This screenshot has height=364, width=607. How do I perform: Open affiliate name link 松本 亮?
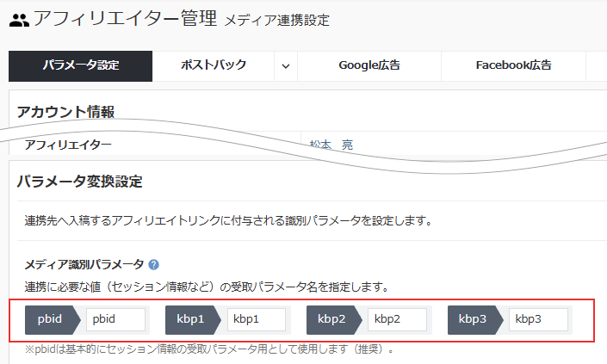[x=331, y=145]
